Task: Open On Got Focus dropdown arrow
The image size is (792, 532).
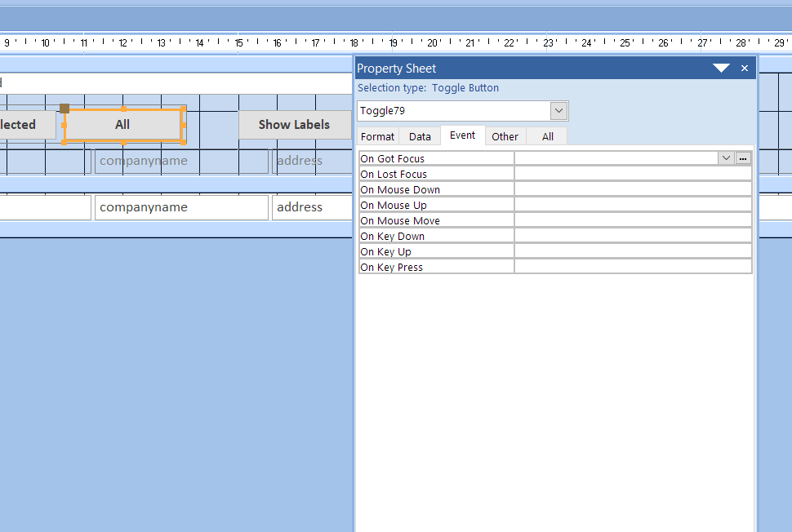Action: pyautogui.click(x=726, y=158)
